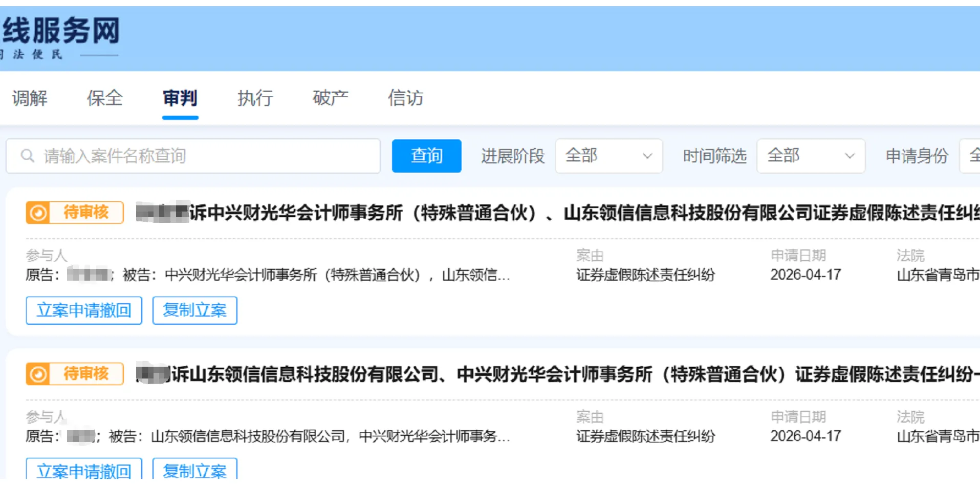The image size is (980, 484).
Task: Click the case name search field
Action: point(193,156)
